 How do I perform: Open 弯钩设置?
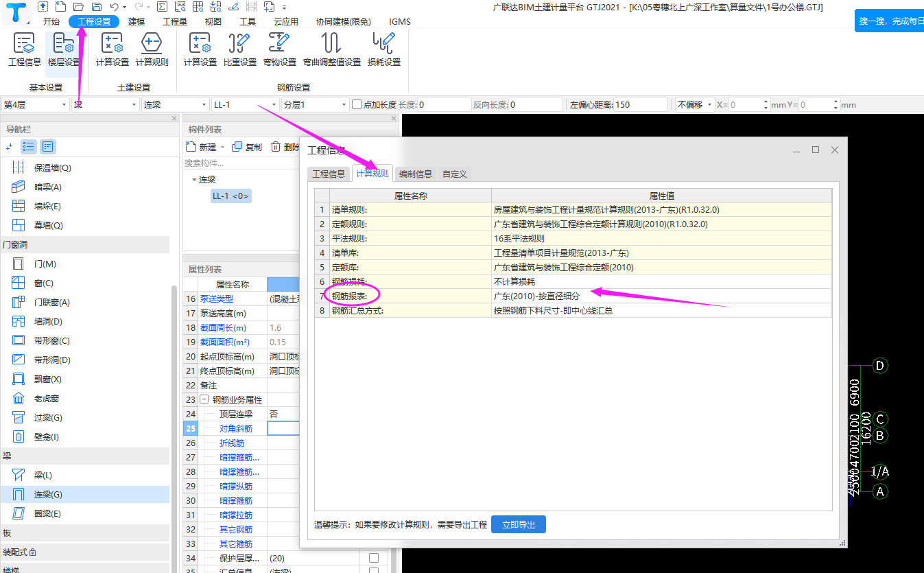[280, 49]
